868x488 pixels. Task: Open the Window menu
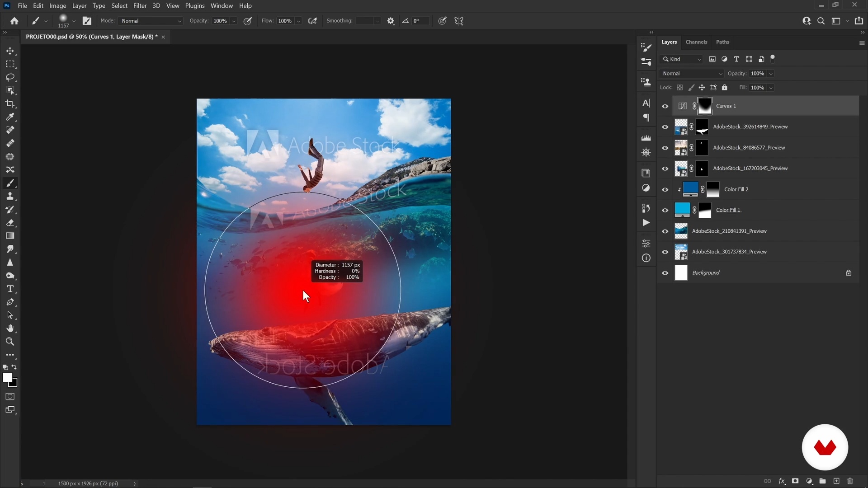click(222, 6)
